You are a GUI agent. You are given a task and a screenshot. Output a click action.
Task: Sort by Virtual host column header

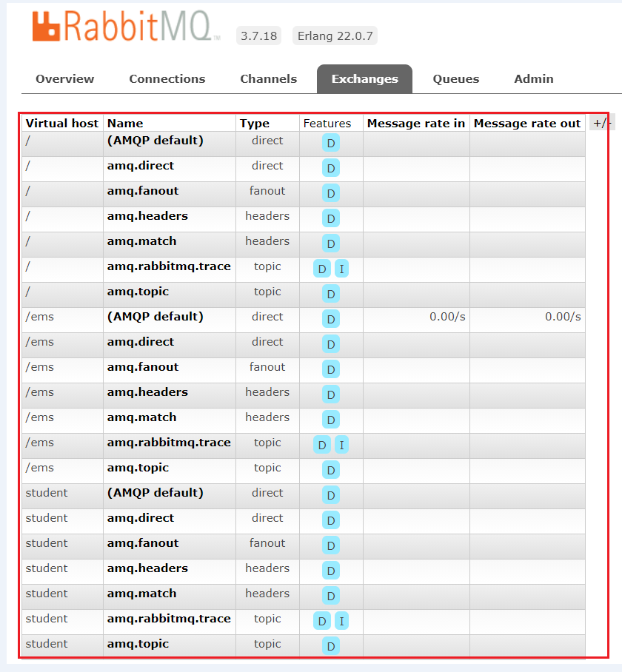click(x=61, y=124)
